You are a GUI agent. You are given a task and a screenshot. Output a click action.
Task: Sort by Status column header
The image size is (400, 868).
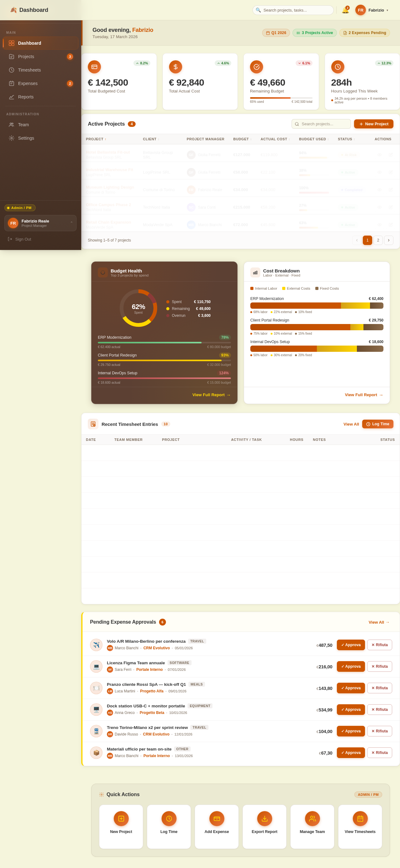[x=346, y=139]
